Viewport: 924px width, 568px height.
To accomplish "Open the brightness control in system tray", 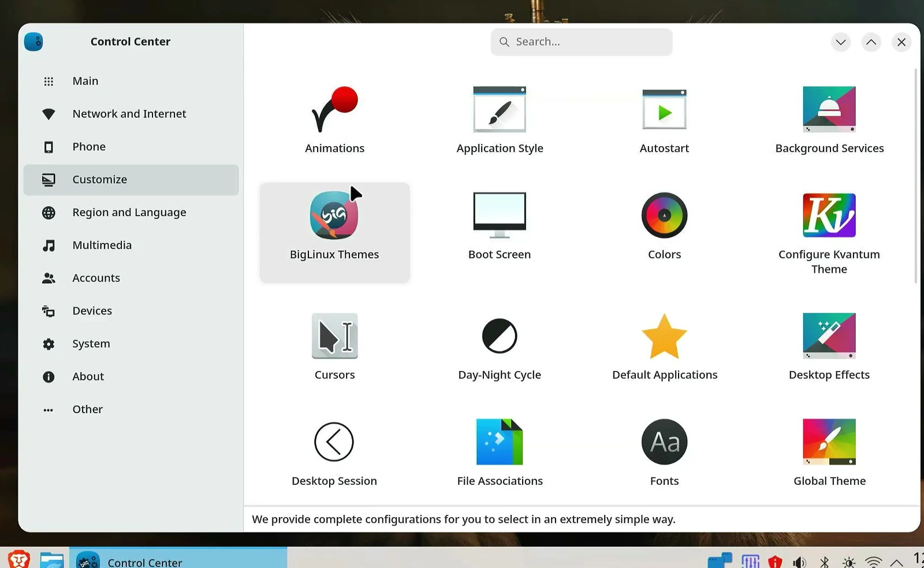I will point(849,562).
